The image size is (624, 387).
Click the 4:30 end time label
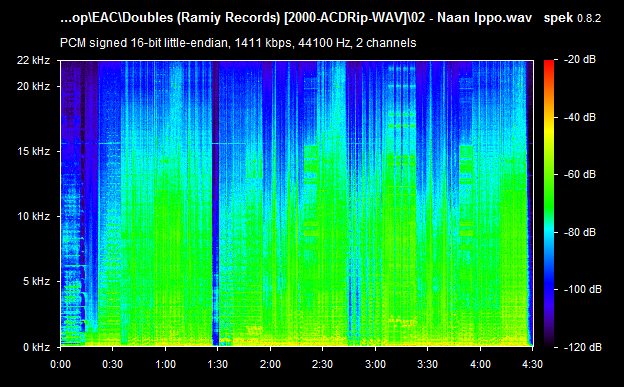pyautogui.click(x=532, y=364)
